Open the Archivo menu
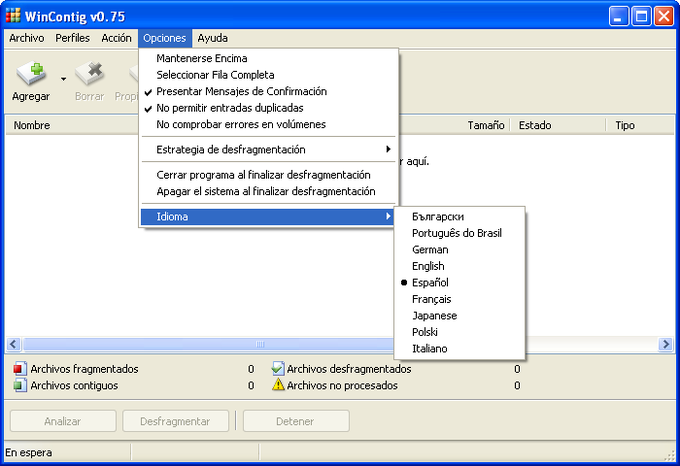This screenshot has height=466, width=680. (x=26, y=38)
